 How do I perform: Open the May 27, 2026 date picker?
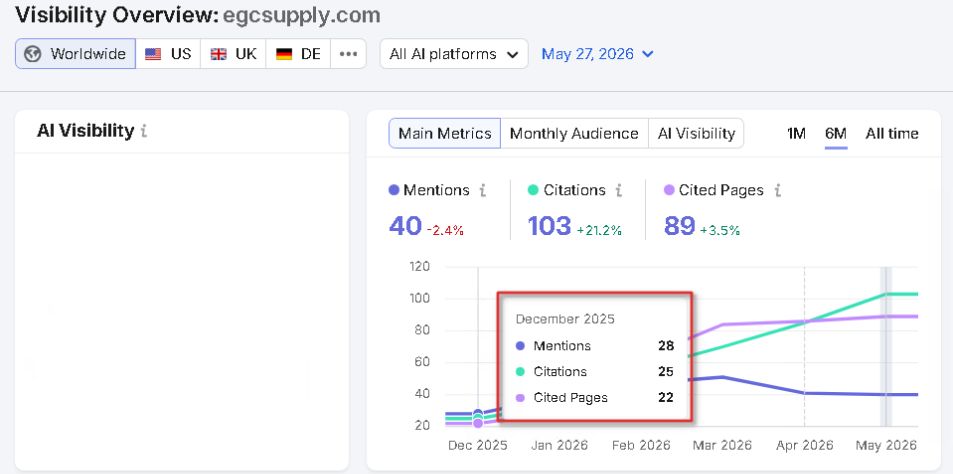597,54
